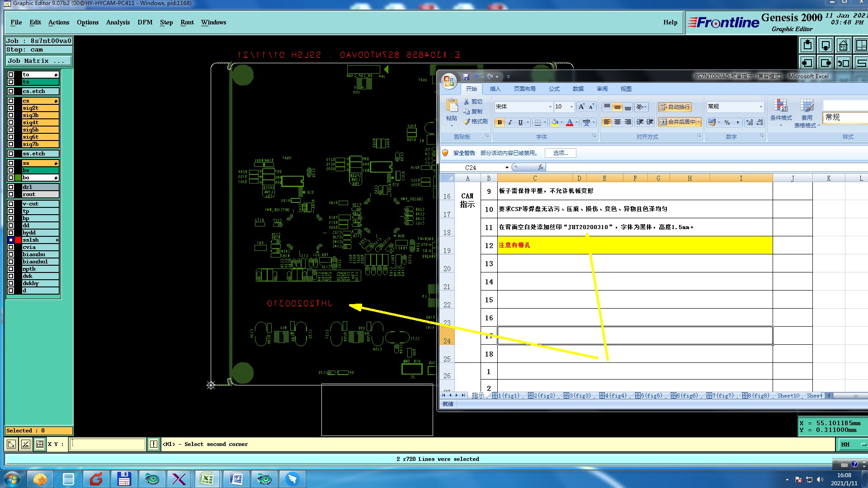Click the Job Matrix button
868x488 pixels.
(x=38, y=61)
